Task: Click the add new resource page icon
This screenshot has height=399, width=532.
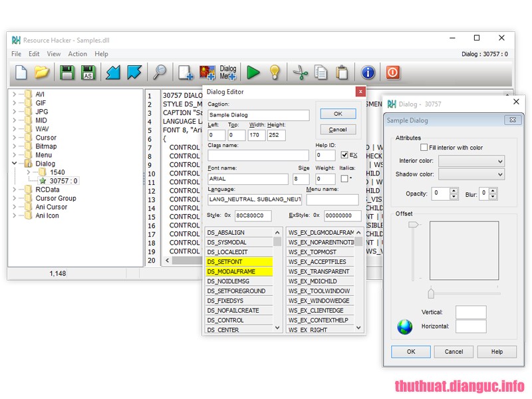Action: (x=186, y=72)
